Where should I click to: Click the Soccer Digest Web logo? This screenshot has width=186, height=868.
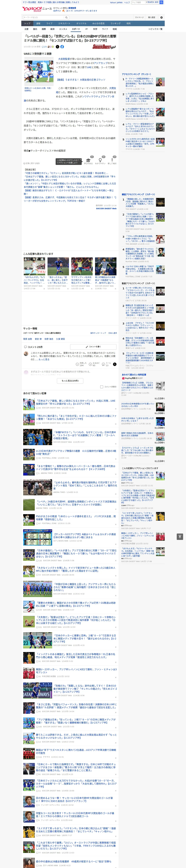pos(104,47)
